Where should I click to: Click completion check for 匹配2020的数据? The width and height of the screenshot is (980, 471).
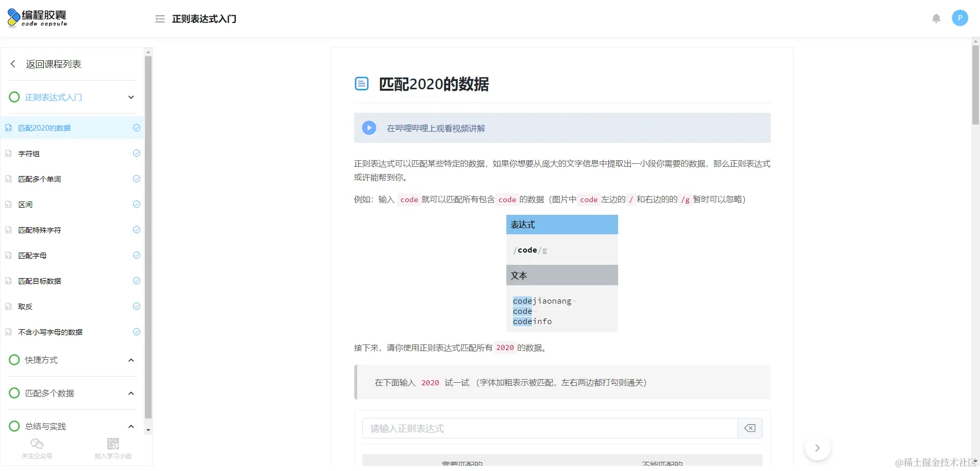136,128
